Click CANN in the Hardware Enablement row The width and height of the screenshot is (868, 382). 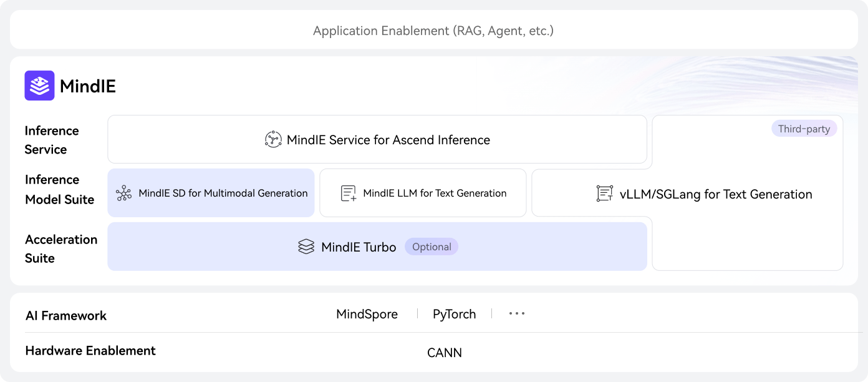tap(444, 353)
